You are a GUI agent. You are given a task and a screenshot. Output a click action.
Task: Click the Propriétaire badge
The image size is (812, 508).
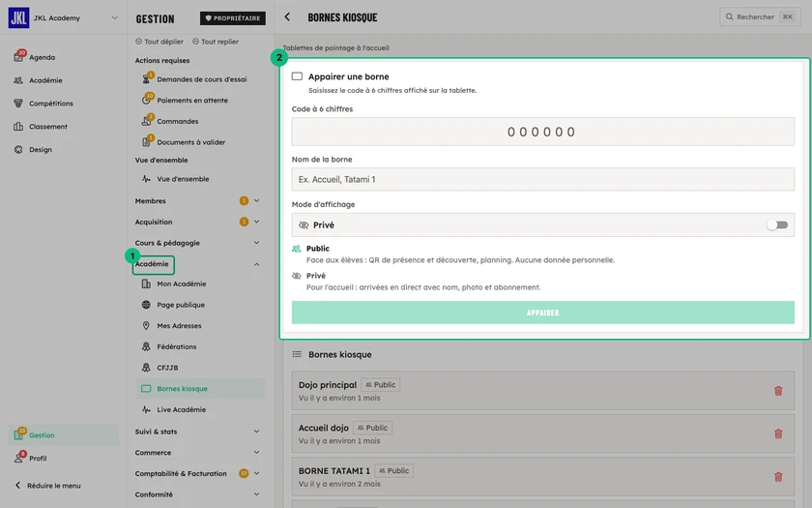233,18
